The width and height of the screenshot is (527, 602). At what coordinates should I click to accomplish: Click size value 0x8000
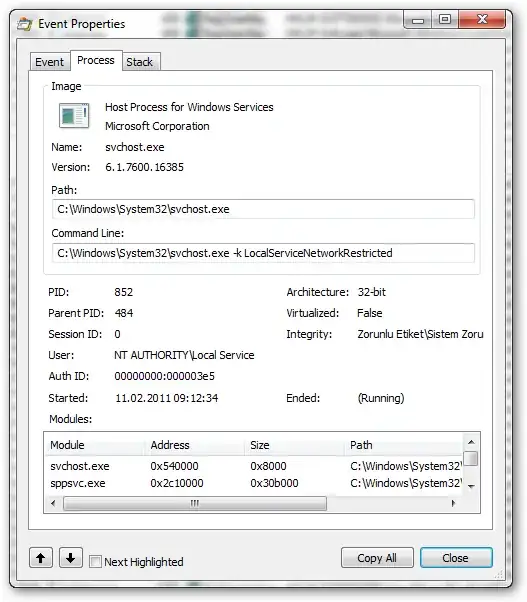[268, 466]
